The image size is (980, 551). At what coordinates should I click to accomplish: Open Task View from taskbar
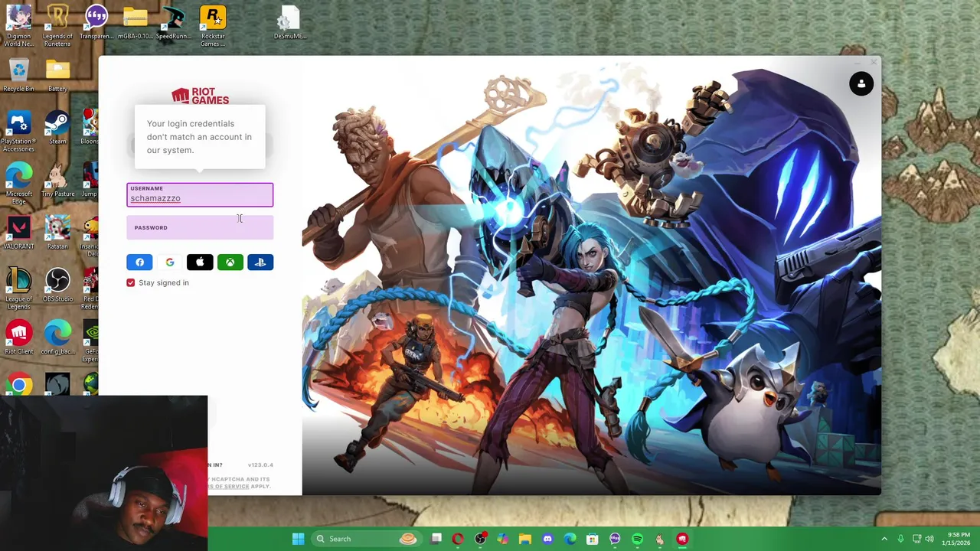[x=436, y=539]
